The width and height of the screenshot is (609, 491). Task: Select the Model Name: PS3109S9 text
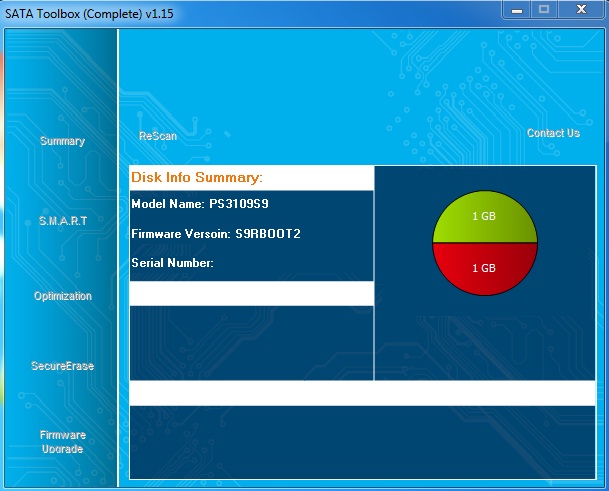(x=200, y=204)
